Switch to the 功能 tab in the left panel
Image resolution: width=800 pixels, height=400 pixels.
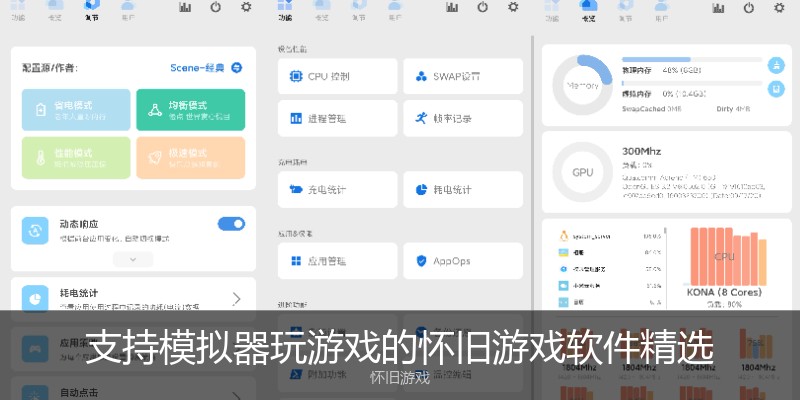tap(18, 10)
